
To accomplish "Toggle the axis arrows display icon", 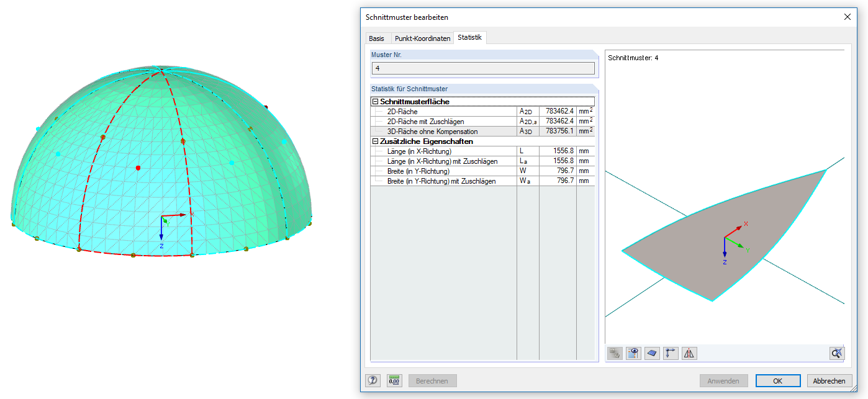I will point(671,353).
